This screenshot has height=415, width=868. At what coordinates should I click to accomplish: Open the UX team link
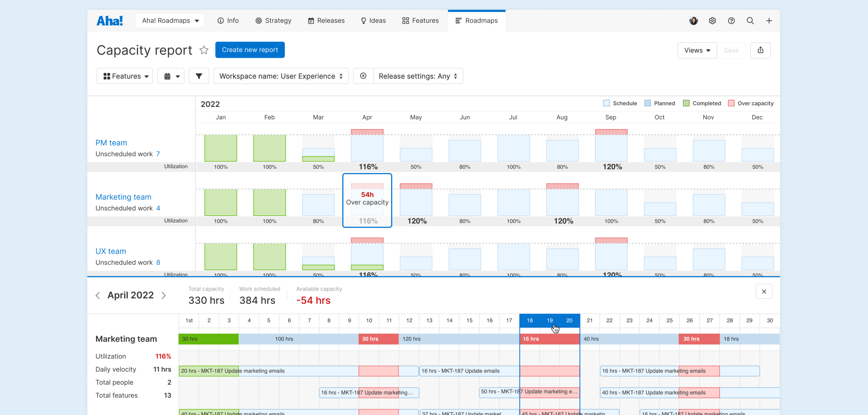(111, 251)
